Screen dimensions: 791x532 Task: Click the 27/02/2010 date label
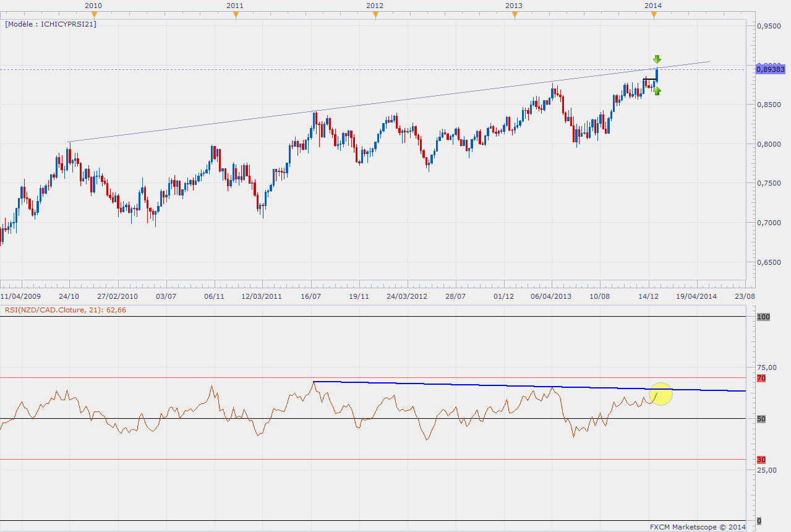tap(117, 296)
